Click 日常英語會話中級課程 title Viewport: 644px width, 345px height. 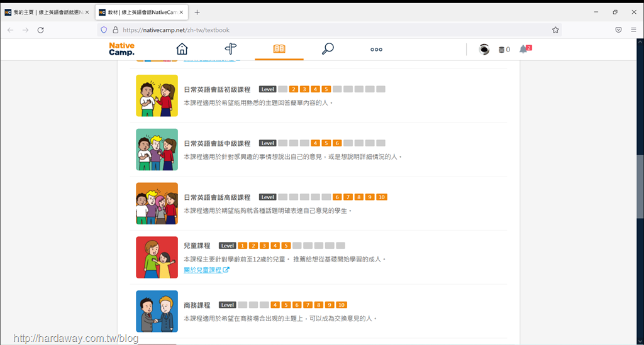pos(217,143)
